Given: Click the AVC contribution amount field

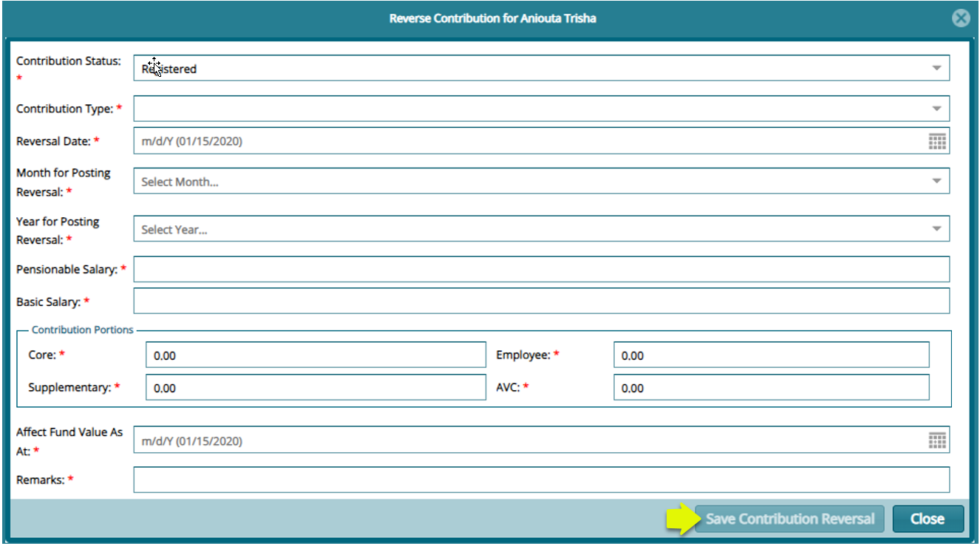Looking at the screenshot, I should 771,388.
